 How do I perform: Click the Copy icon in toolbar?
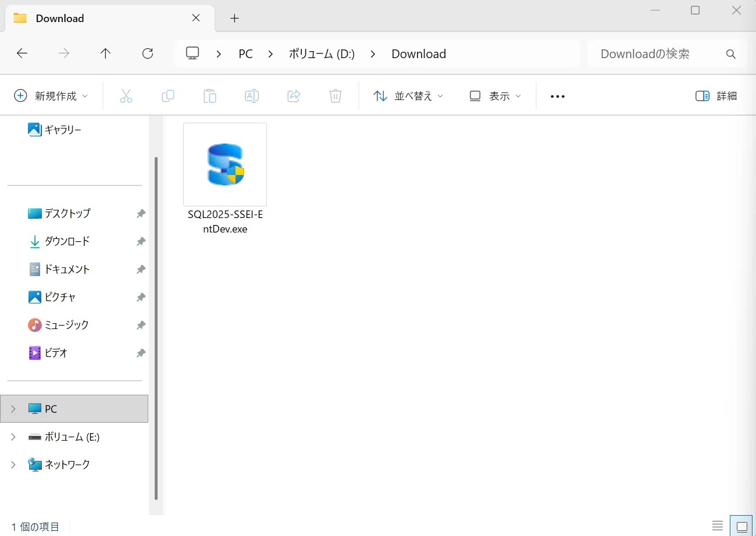[x=168, y=96]
